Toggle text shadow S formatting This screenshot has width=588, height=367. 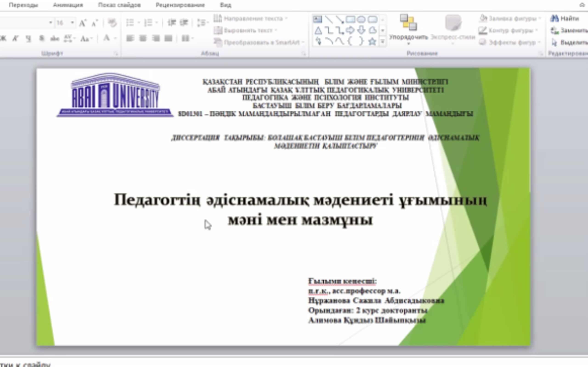pos(42,38)
